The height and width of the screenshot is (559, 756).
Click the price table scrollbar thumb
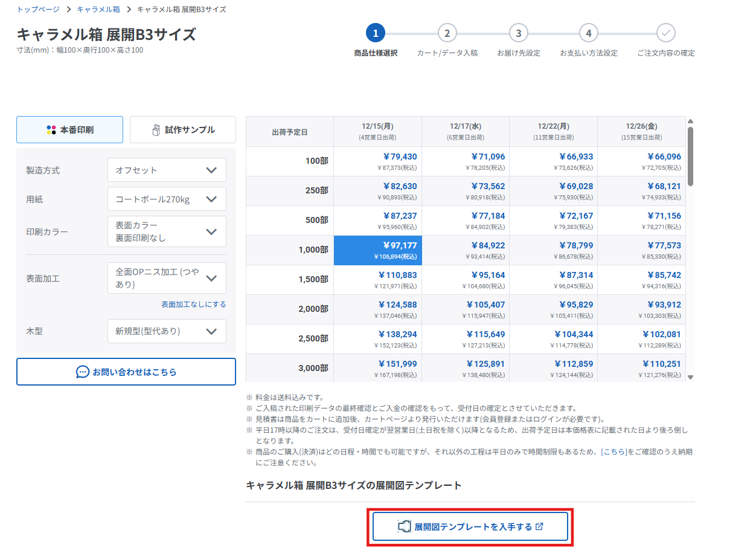pyautogui.click(x=691, y=156)
